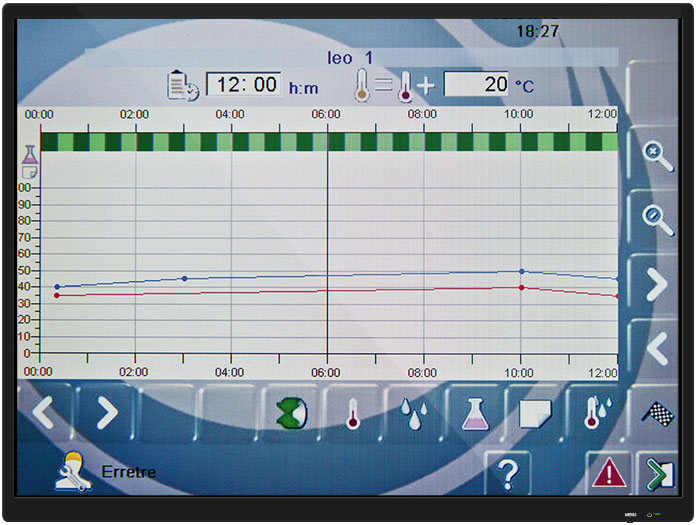Image resolution: width=696 pixels, height=525 pixels.
Task: Click the monitor MENU button
Action: pos(630,515)
